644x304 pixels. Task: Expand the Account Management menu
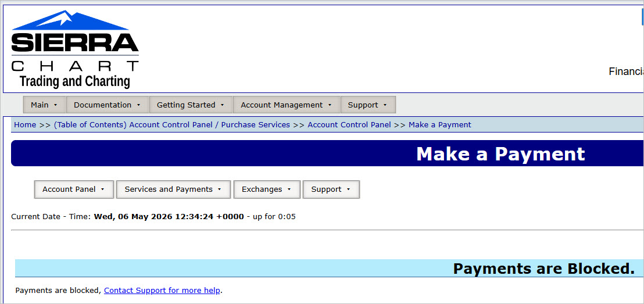click(287, 105)
